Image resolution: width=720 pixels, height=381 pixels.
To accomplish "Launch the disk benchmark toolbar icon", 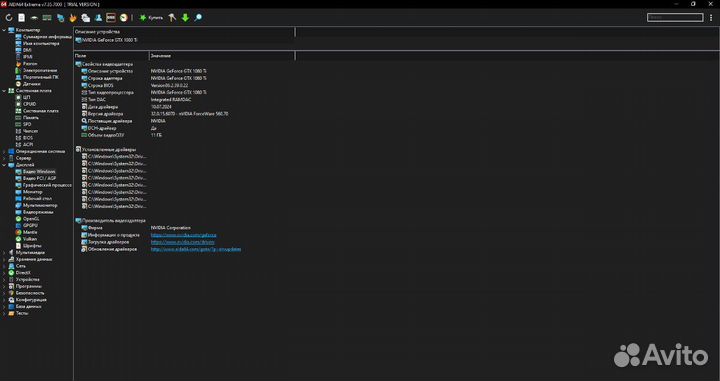I will pyautogui.click(x=34, y=17).
